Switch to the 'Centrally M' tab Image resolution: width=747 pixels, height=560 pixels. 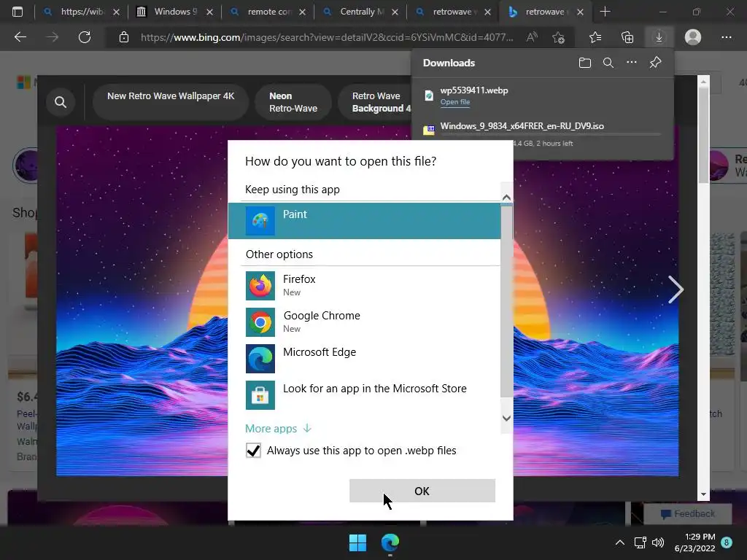pos(362,12)
